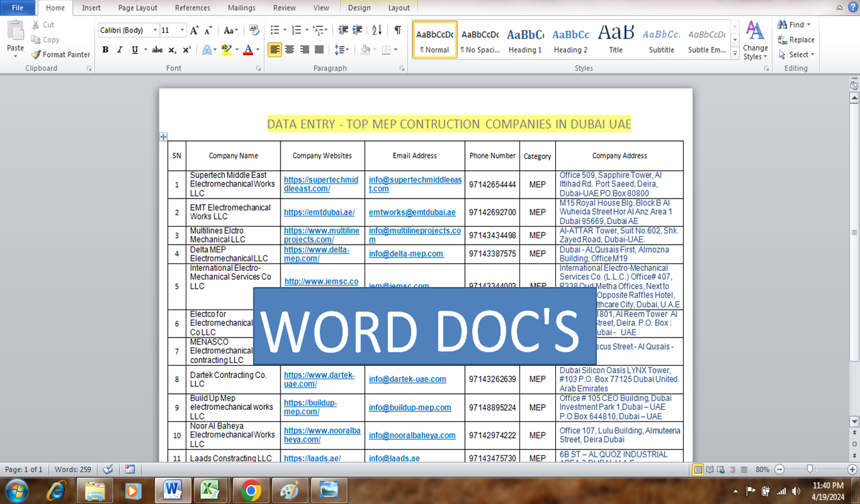Toggle subscript formatting
This screenshot has width=860, height=504.
click(x=172, y=50)
